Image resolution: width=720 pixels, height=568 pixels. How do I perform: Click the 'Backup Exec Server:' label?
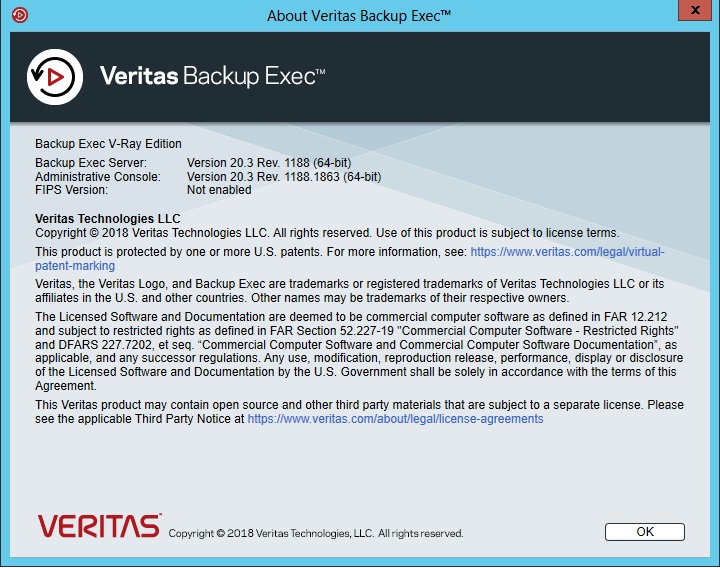[x=91, y=163]
